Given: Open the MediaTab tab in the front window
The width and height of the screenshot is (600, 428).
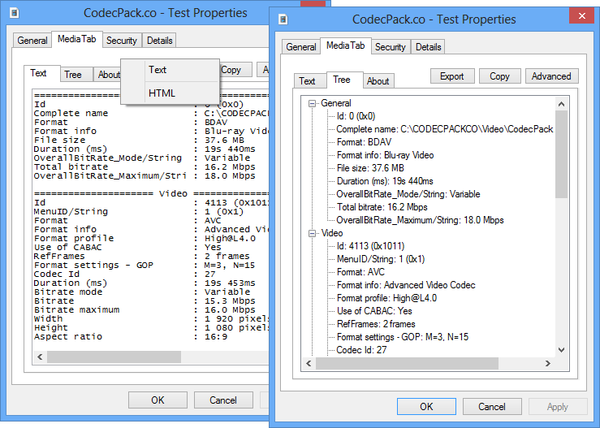Looking at the screenshot, I should pos(345,46).
